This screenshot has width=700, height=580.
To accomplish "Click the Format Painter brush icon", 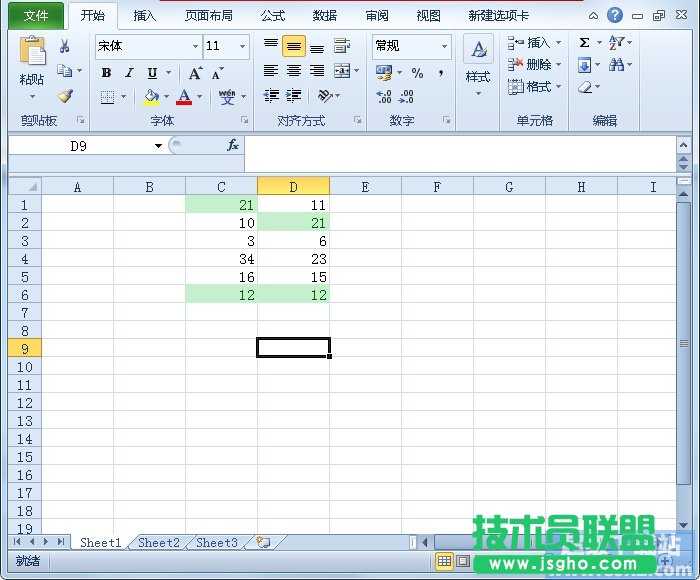I will tap(65, 97).
